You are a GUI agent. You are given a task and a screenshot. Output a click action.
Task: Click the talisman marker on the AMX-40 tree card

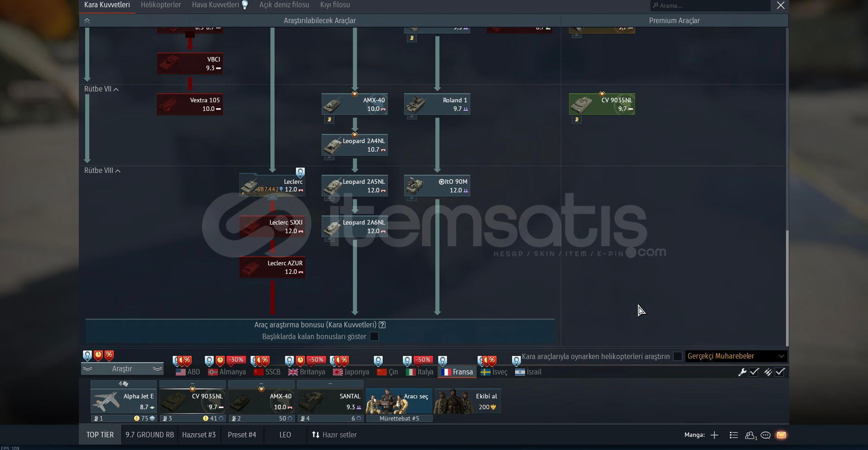pos(355,94)
